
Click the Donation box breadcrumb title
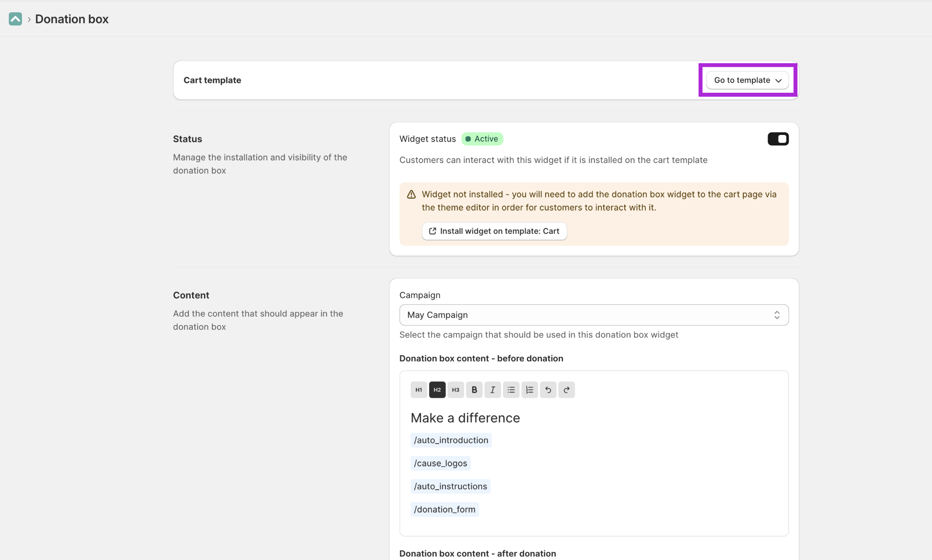tap(72, 19)
